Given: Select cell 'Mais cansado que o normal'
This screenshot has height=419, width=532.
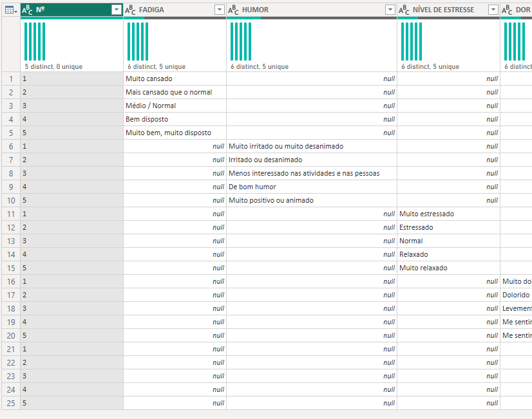Looking at the screenshot, I should (175, 92).
